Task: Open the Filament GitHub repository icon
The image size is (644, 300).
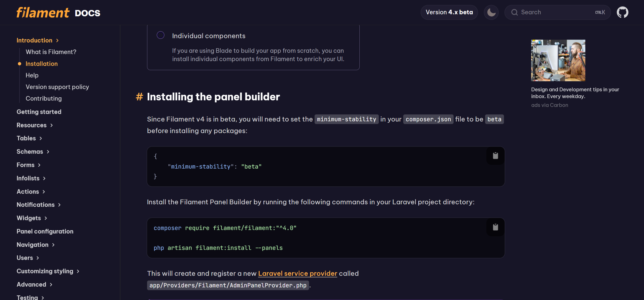Action: click(x=622, y=12)
